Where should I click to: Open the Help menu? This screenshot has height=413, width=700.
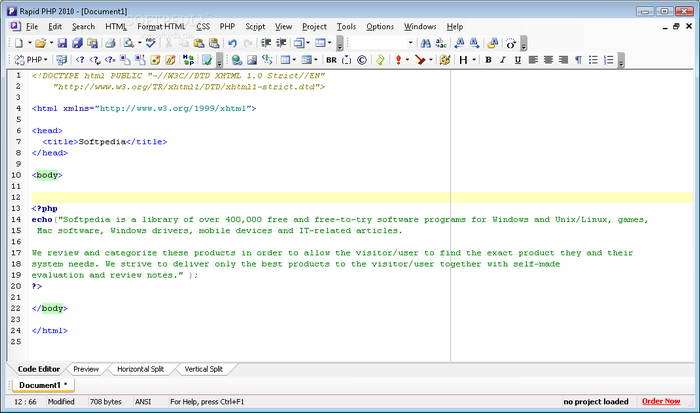[x=454, y=27]
